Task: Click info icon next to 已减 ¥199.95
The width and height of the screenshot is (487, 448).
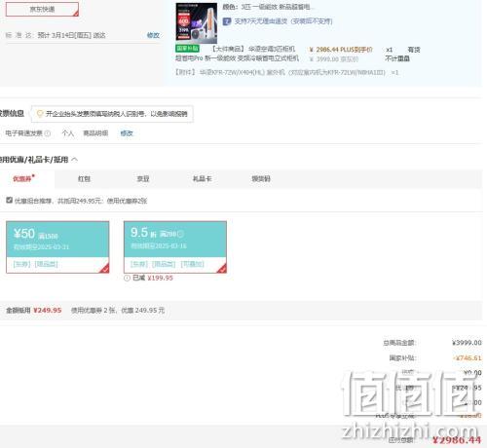Action: pos(127,278)
